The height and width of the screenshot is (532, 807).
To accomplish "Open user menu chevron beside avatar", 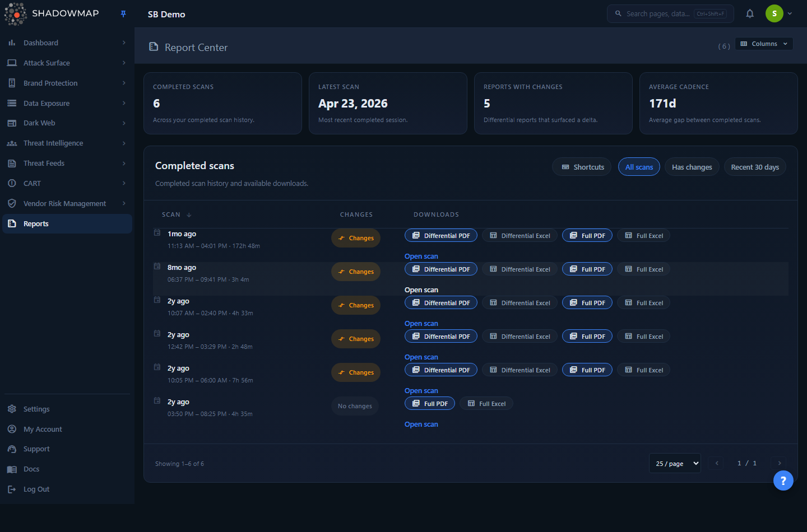I will (790, 13).
